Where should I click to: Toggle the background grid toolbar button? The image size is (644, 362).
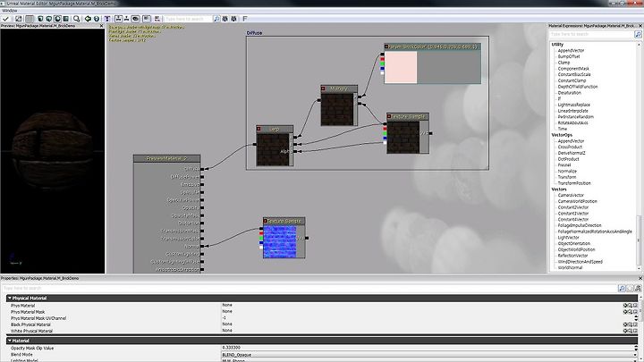[x=30, y=19]
